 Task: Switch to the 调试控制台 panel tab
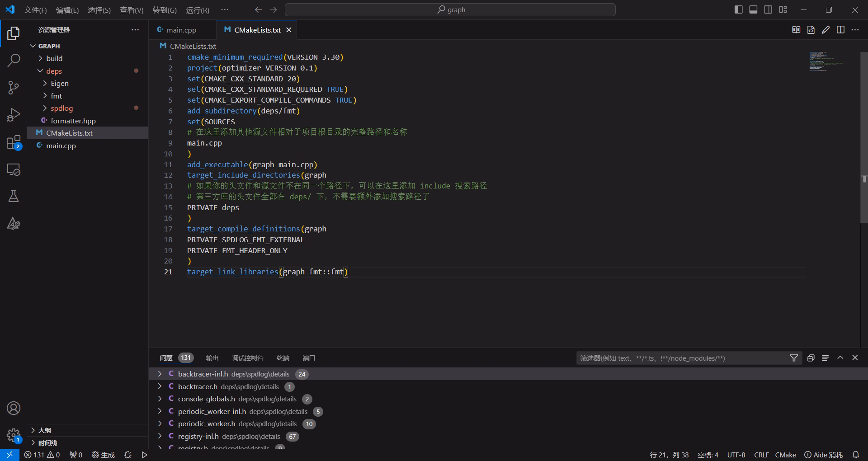click(x=247, y=358)
